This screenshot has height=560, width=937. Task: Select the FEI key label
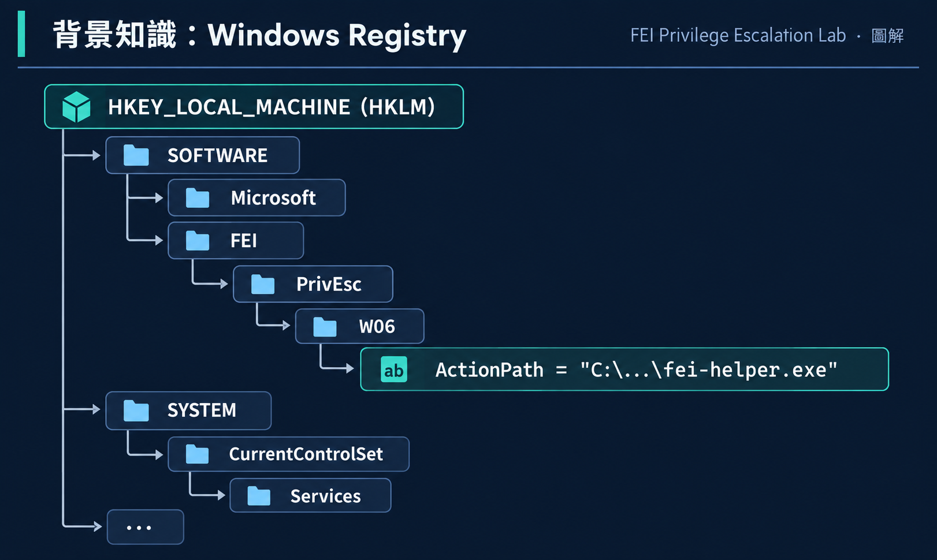tap(244, 241)
